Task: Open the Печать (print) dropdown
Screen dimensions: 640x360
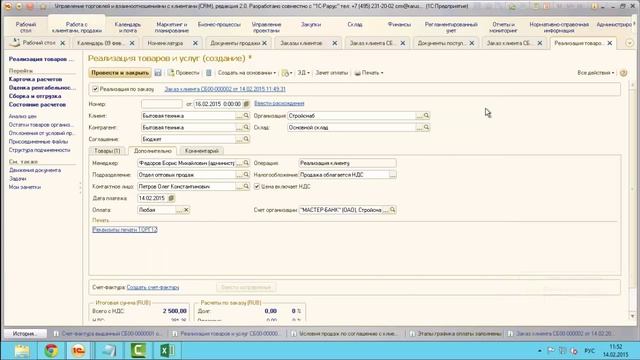Action: tap(369, 73)
